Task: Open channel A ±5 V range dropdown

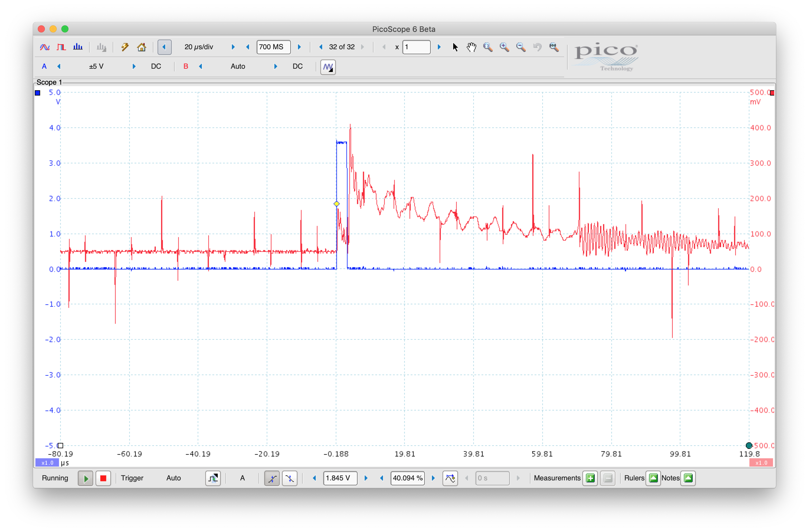Action: (96, 67)
